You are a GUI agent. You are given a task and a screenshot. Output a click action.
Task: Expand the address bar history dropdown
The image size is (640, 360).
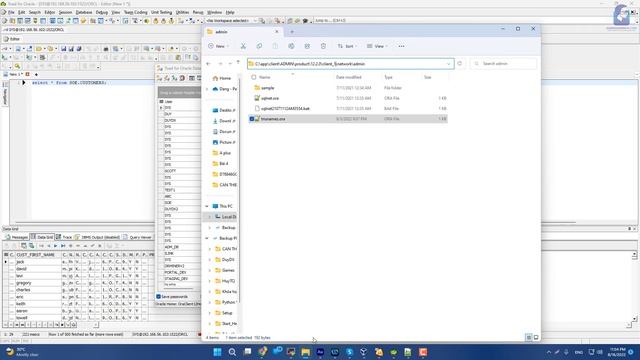pos(449,64)
